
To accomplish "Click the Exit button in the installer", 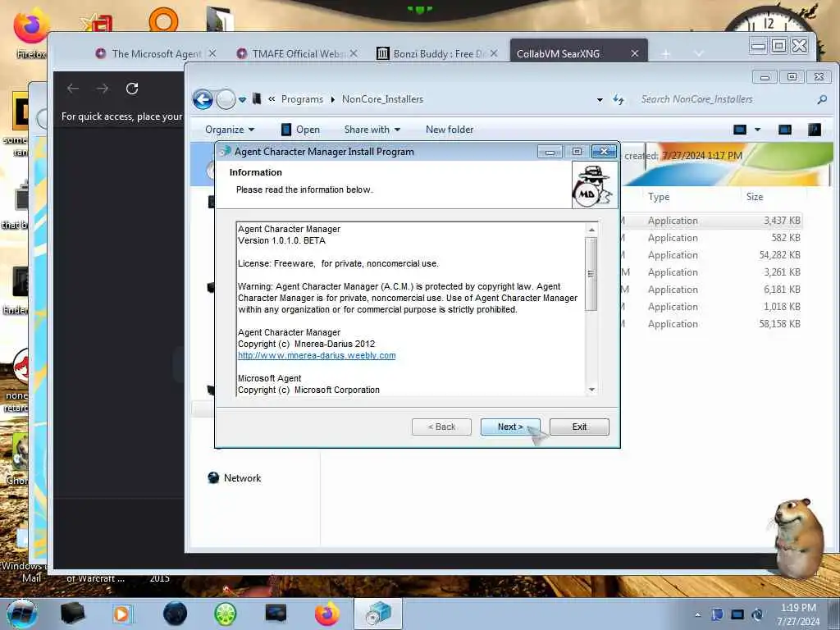I will tap(579, 427).
